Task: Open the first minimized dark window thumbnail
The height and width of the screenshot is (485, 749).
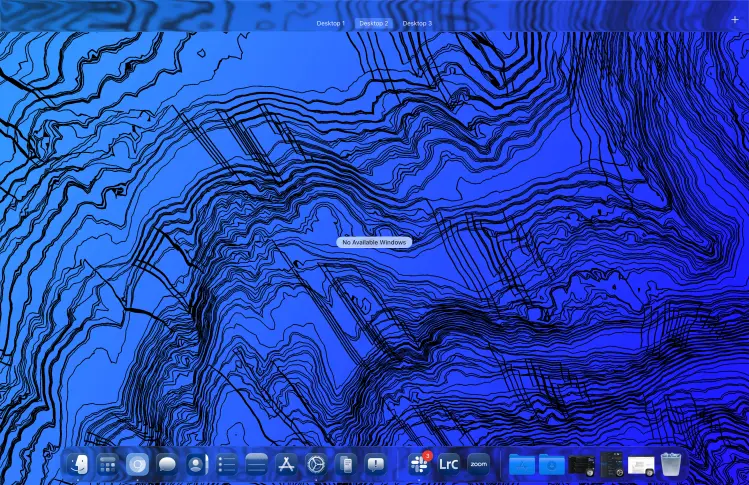Action: 581,465
